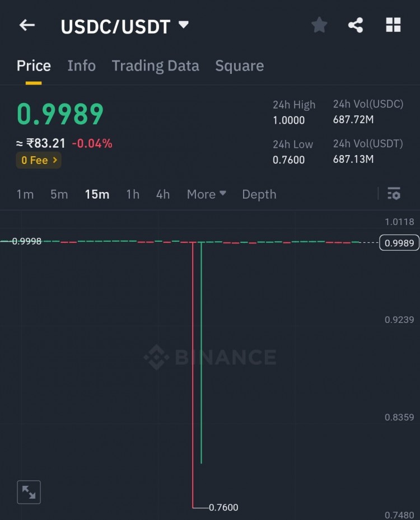Viewport: 420px width, 520px height.
Task: Switch to 4h candle interval
Action: coord(163,194)
